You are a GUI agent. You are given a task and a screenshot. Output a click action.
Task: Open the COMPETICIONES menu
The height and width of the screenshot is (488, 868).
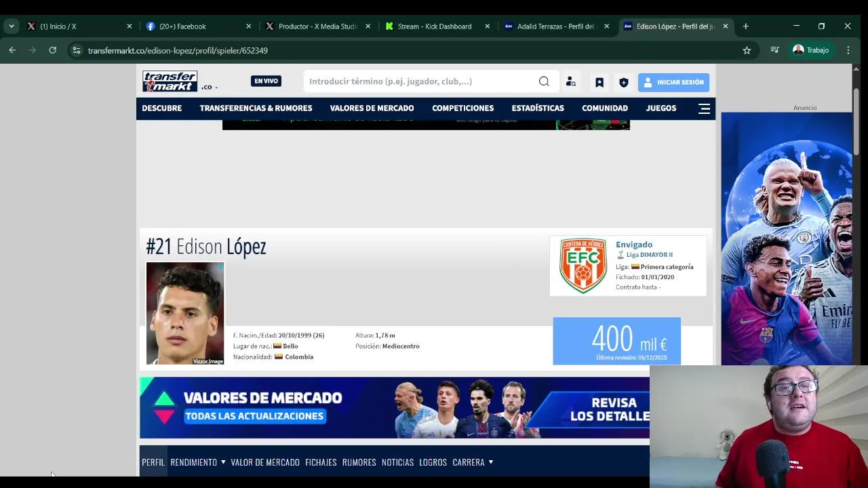point(462,108)
